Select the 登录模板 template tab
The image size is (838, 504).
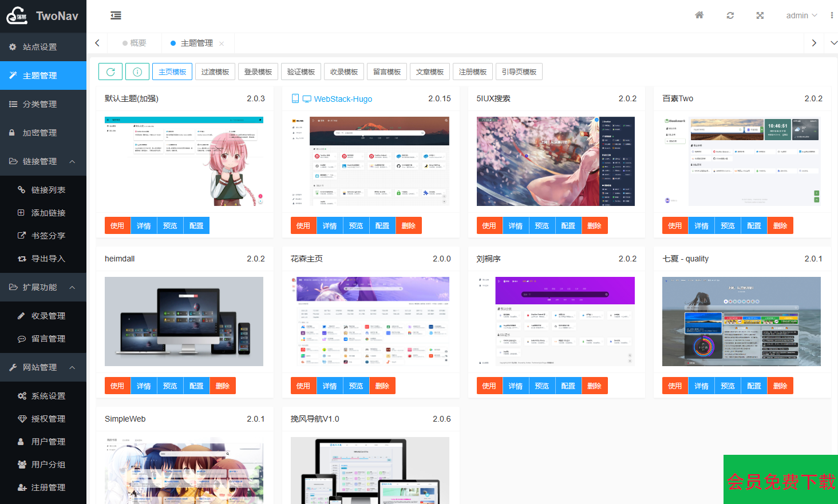pyautogui.click(x=258, y=72)
